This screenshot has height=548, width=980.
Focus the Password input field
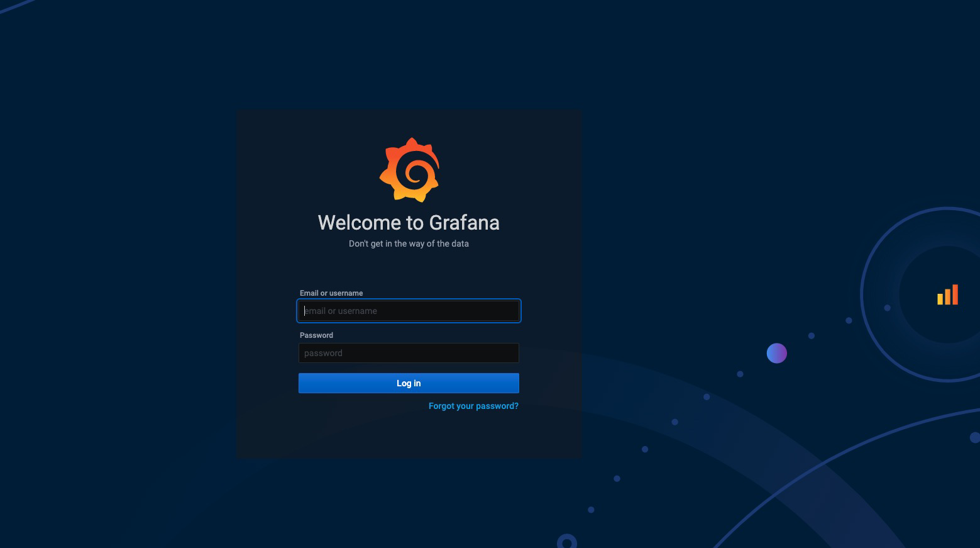point(409,353)
